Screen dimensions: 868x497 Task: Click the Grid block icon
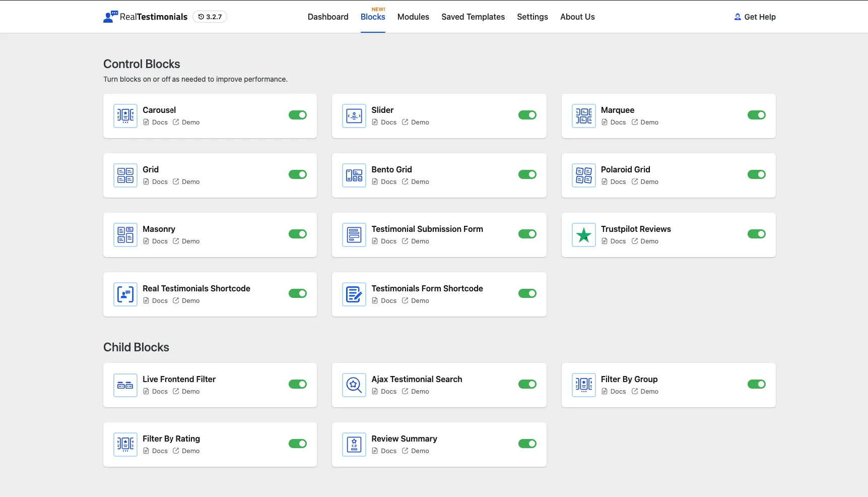(x=125, y=175)
